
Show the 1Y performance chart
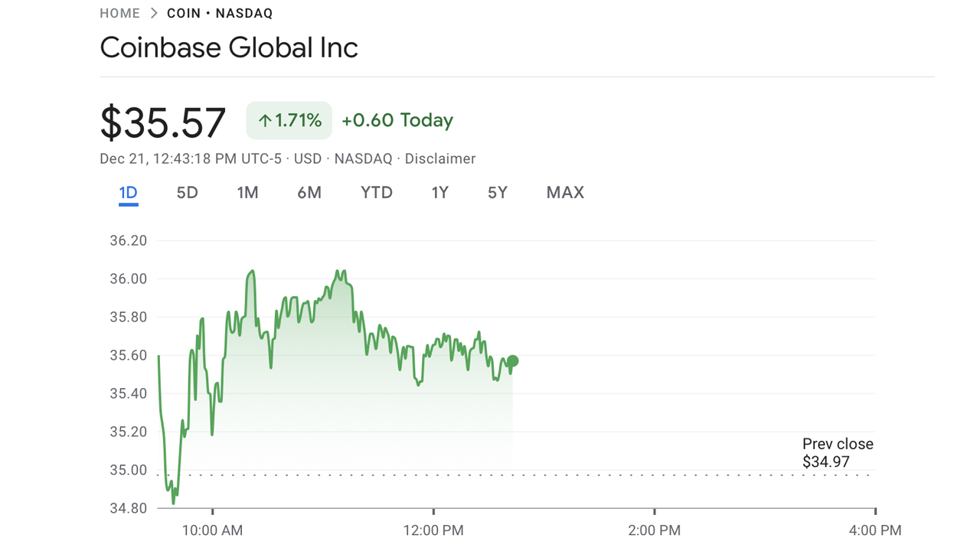(x=439, y=193)
